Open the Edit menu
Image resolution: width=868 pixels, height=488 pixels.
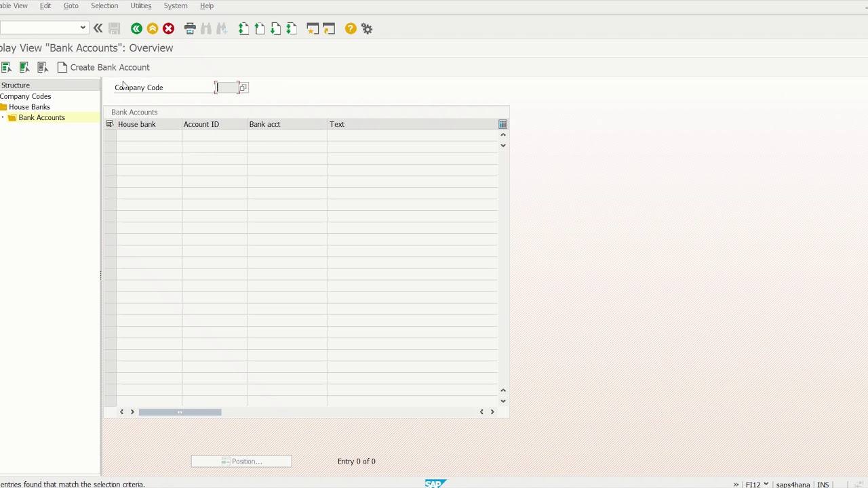click(x=45, y=5)
